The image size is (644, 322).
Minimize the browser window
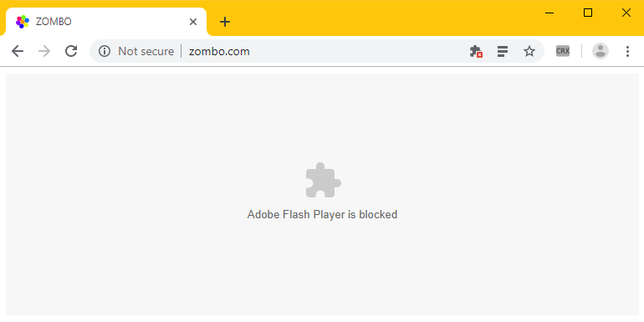point(549,13)
